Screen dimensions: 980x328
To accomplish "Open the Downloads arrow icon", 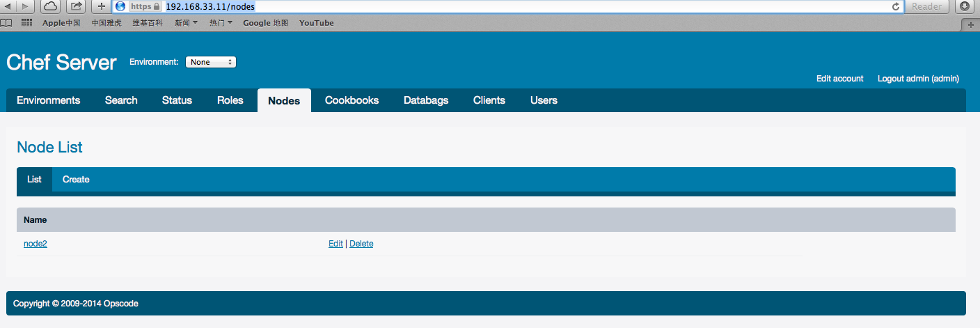I will [x=965, y=6].
